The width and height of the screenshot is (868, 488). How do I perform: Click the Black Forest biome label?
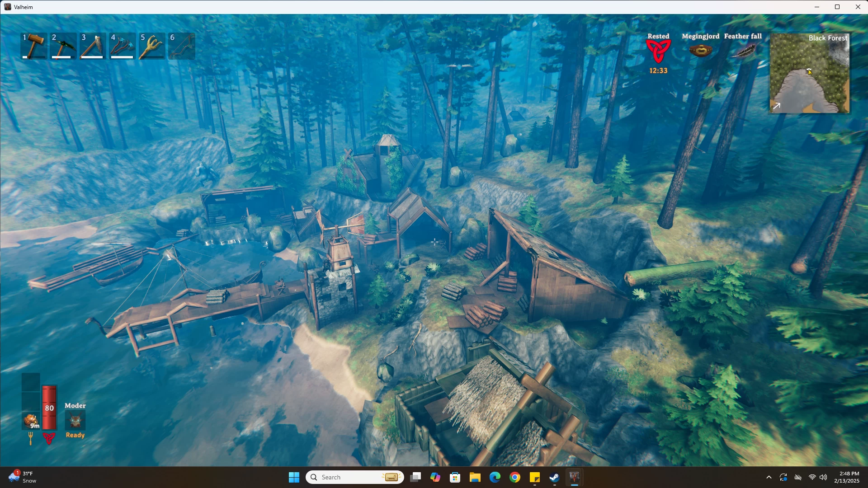pyautogui.click(x=828, y=38)
